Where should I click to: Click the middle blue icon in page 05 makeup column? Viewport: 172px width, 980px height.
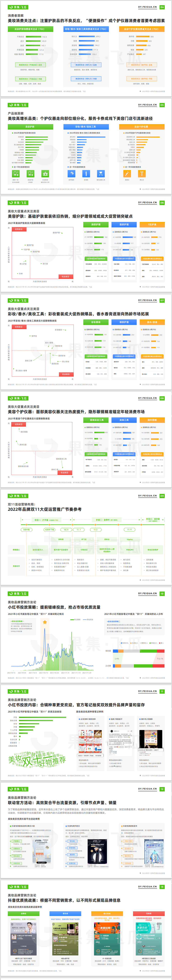(86, 173)
